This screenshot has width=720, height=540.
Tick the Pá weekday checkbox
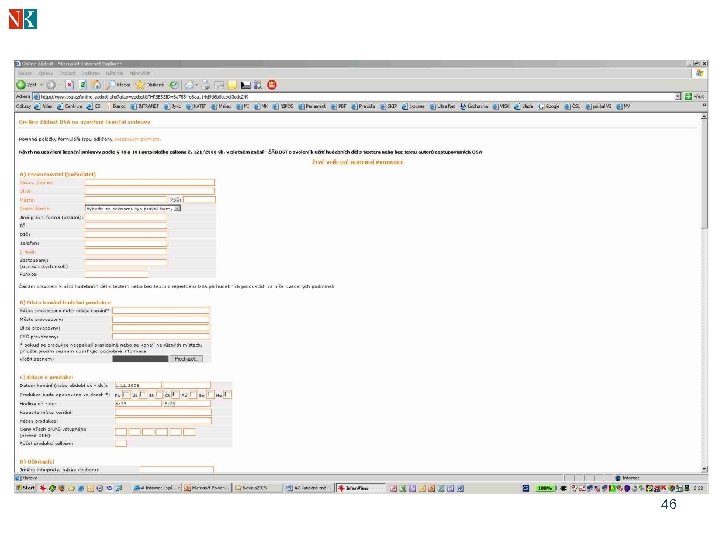[193, 394]
